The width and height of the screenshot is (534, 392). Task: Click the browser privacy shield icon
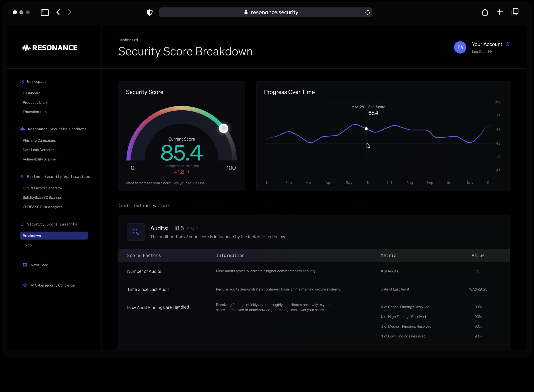coord(149,12)
